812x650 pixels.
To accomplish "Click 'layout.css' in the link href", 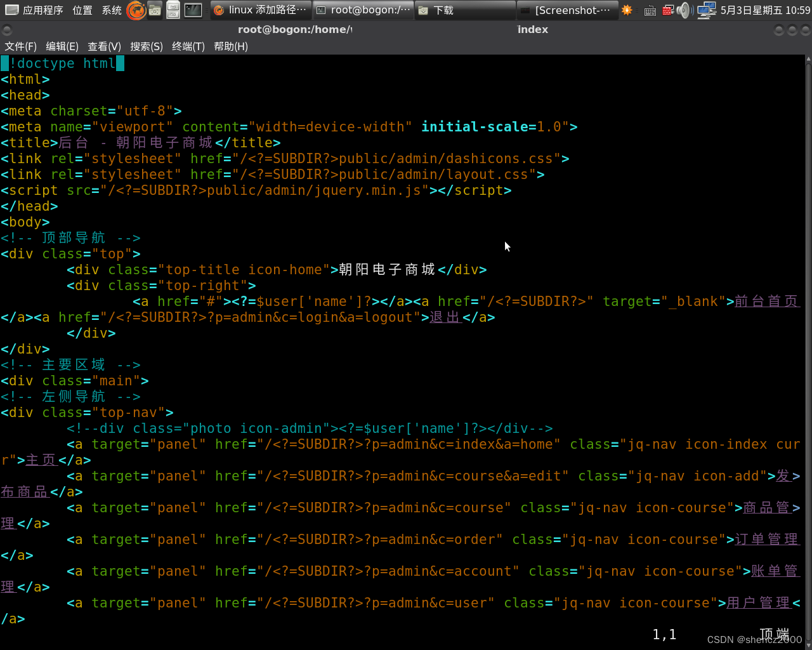I will tap(487, 175).
